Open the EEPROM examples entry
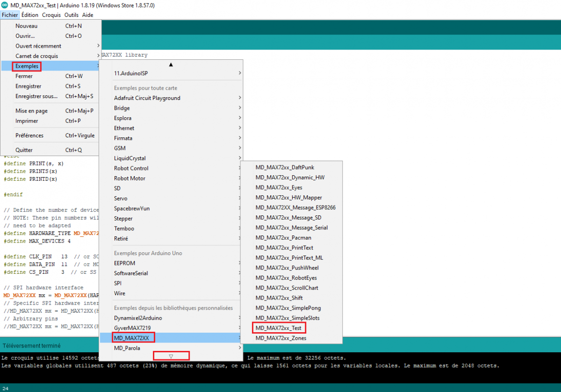 171,264
